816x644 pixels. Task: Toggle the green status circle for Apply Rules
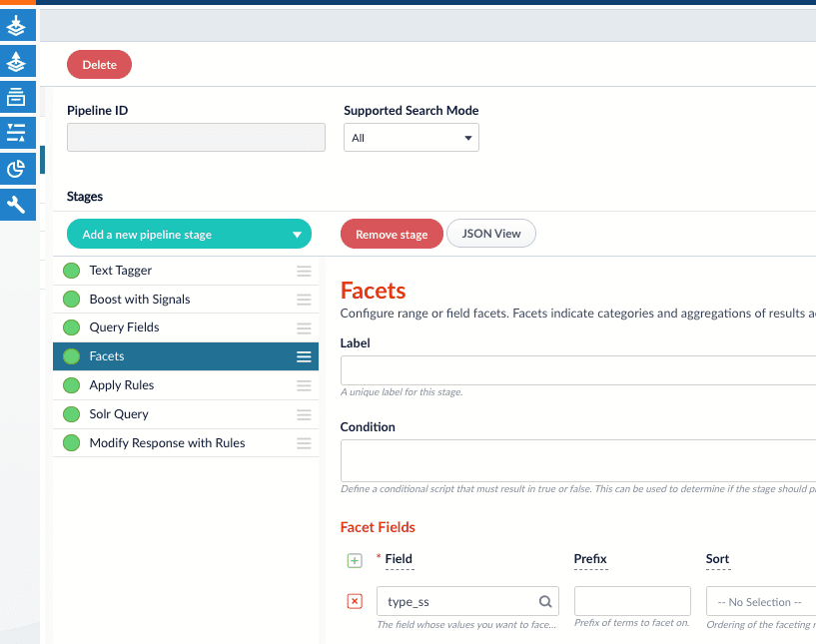pos(71,385)
